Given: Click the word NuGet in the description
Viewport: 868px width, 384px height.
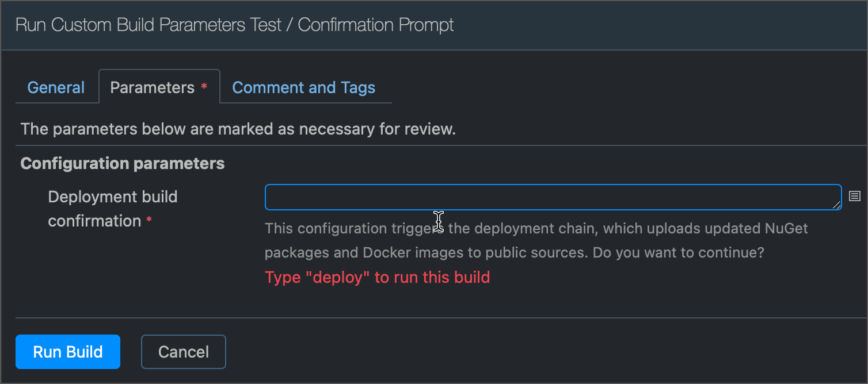Looking at the screenshot, I should tap(786, 228).
